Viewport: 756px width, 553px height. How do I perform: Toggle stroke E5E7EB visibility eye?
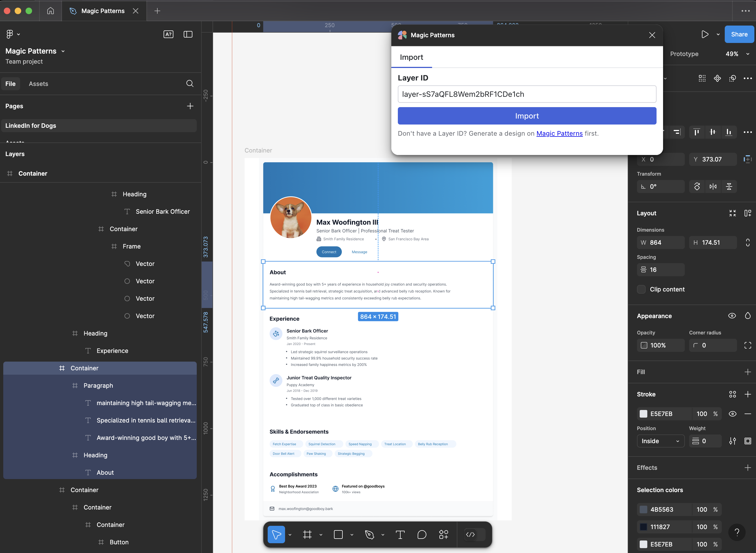tap(732, 414)
